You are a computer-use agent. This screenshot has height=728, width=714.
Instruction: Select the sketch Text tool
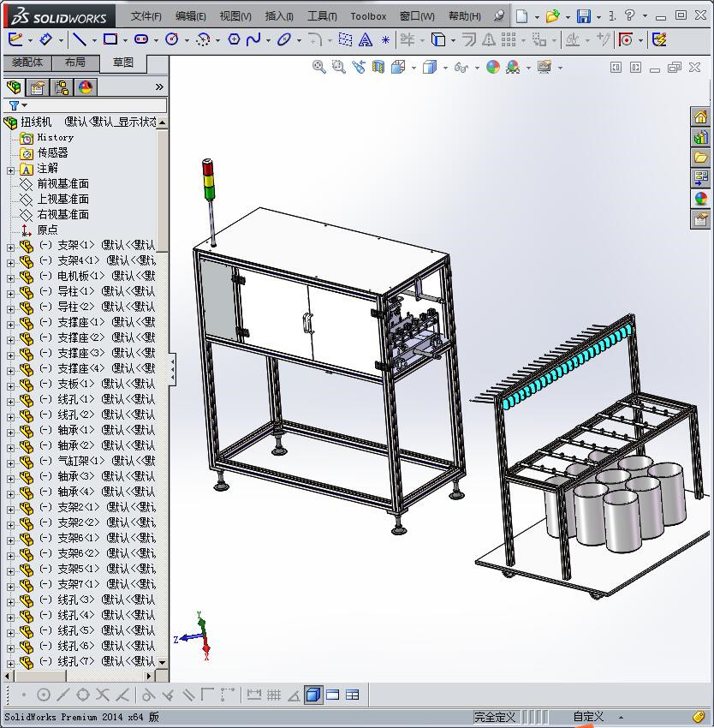[366, 39]
